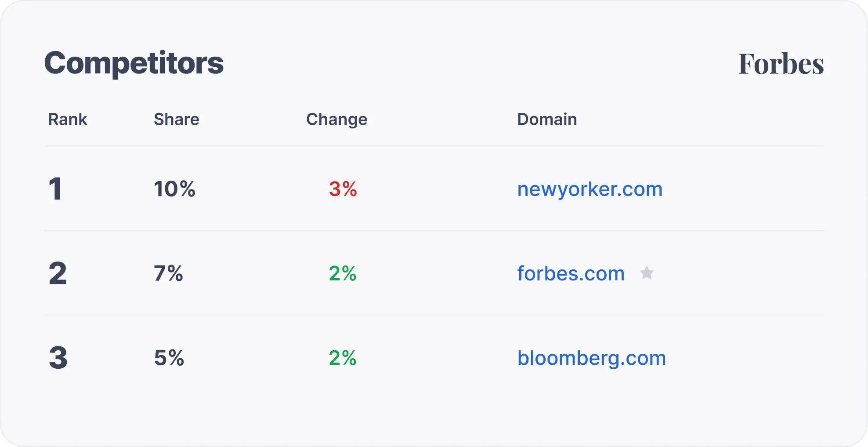The height and width of the screenshot is (447, 868).
Task: Sort by the Domain column header
Action: point(547,119)
